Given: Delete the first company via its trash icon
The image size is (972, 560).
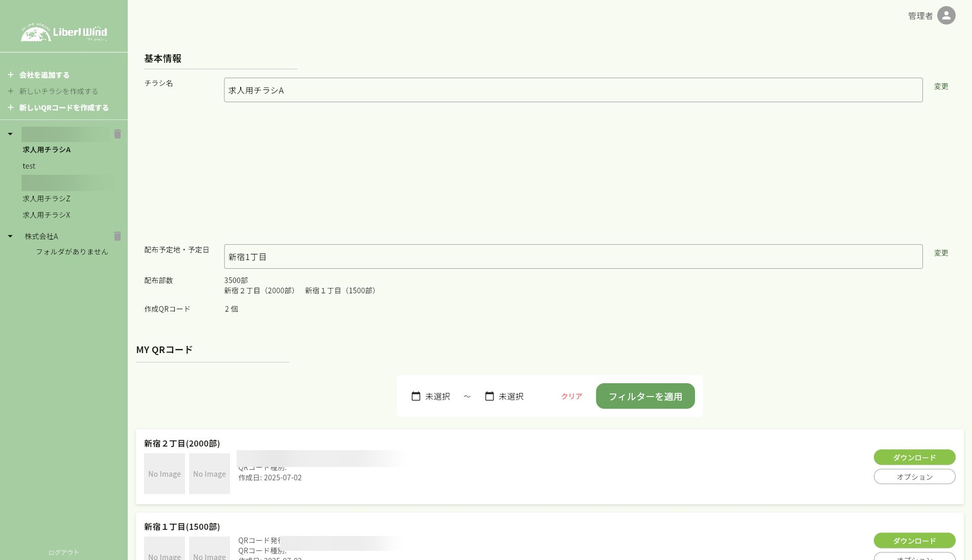Looking at the screenshot, I should click(118, 134).
